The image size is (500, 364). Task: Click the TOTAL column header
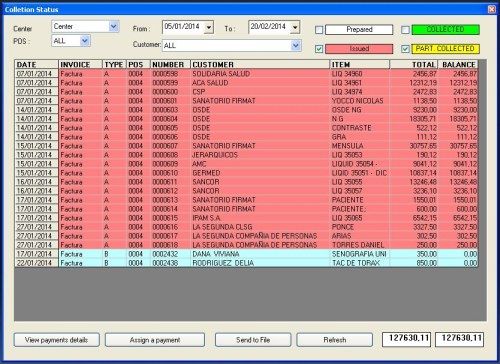tap(414, 65)
